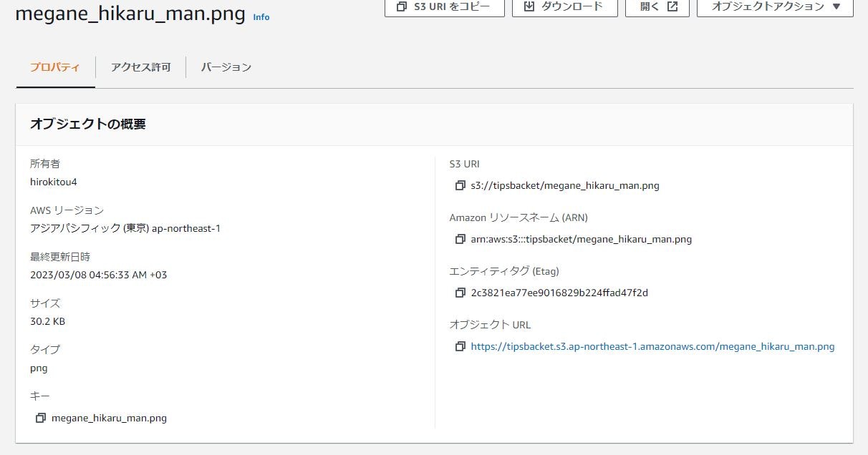Switch to the バージョン tab
The width and height of the screenshot is (868, 455).
[226, 67]
